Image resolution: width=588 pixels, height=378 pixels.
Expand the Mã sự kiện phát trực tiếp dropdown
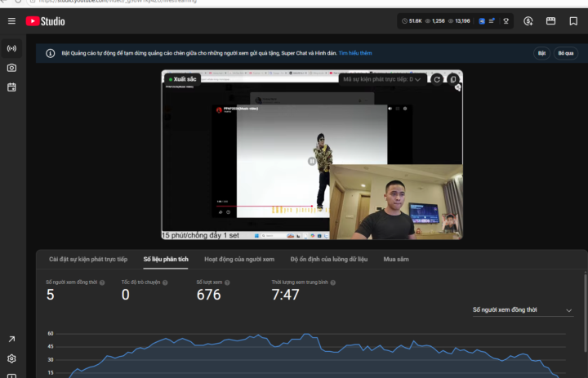(x=382, y=79)
